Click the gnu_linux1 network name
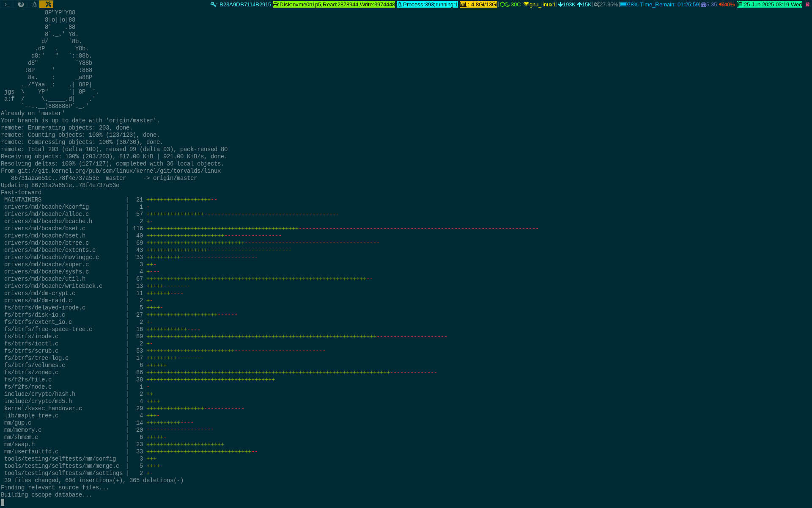This screenshot has width=812, height=508. tap(543, 5)
